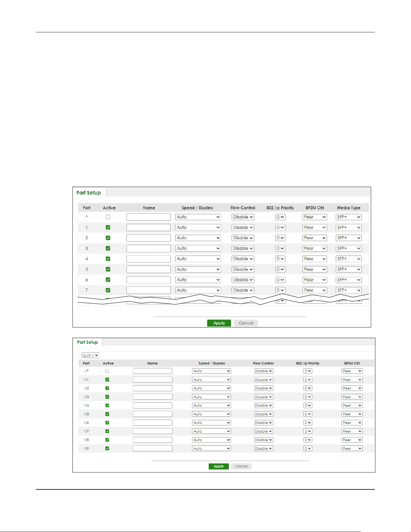
Task: Expand Flow Control dropdown for port 1/8
Action: click(x=264, y=440)
